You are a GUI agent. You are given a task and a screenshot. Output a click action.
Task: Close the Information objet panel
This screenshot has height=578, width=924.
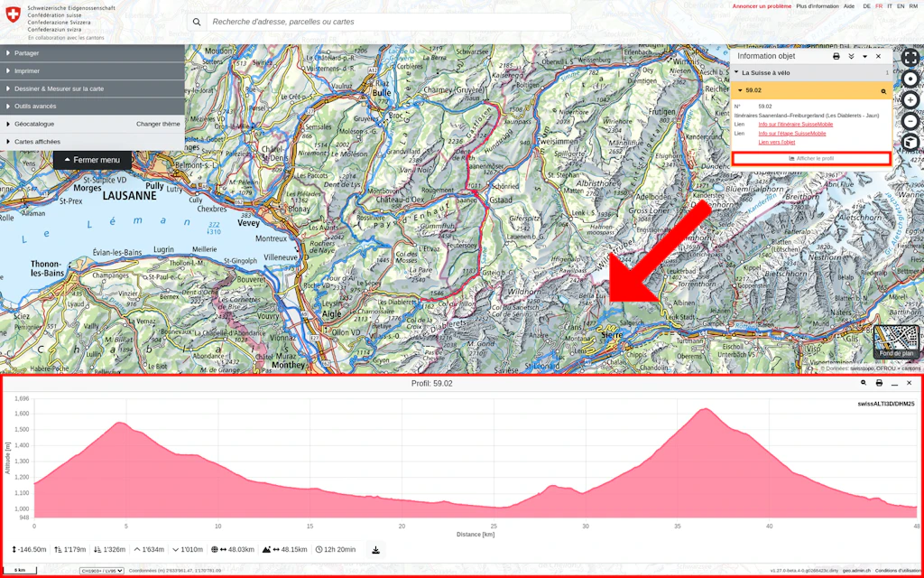click(x=878, y=56)
